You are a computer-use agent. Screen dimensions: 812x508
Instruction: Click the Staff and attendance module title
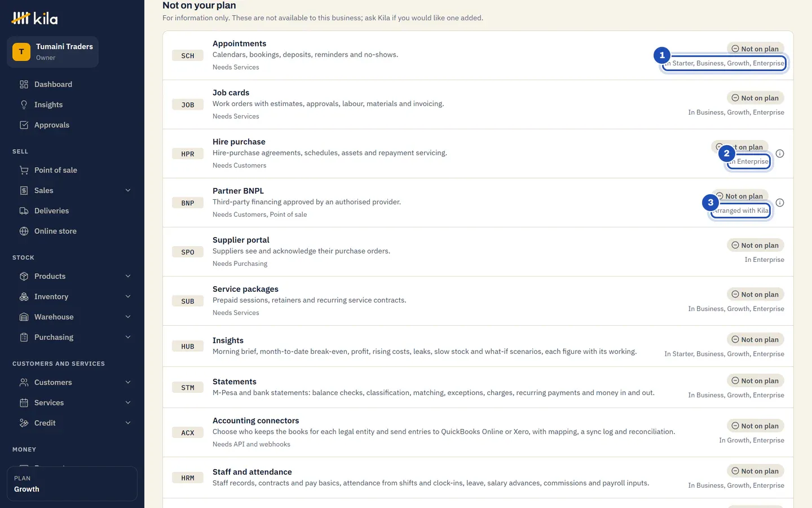(x=252, y=472)
